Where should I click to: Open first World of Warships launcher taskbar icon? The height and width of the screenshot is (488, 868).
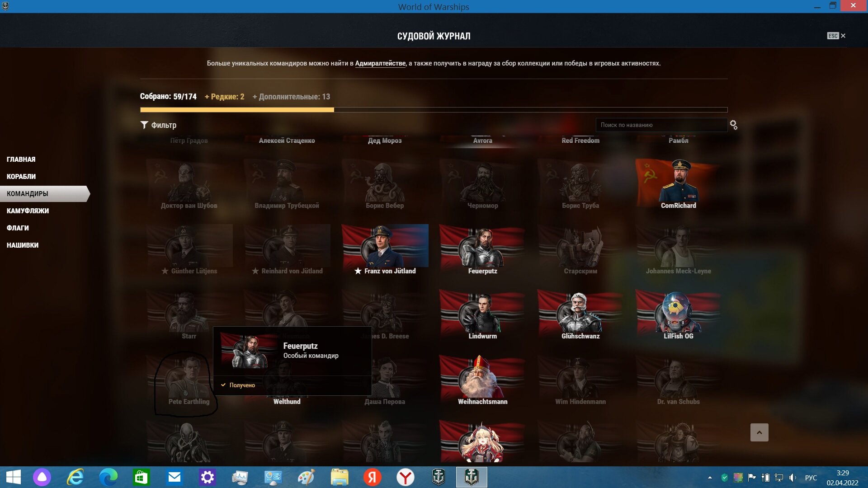coord(439,477)
